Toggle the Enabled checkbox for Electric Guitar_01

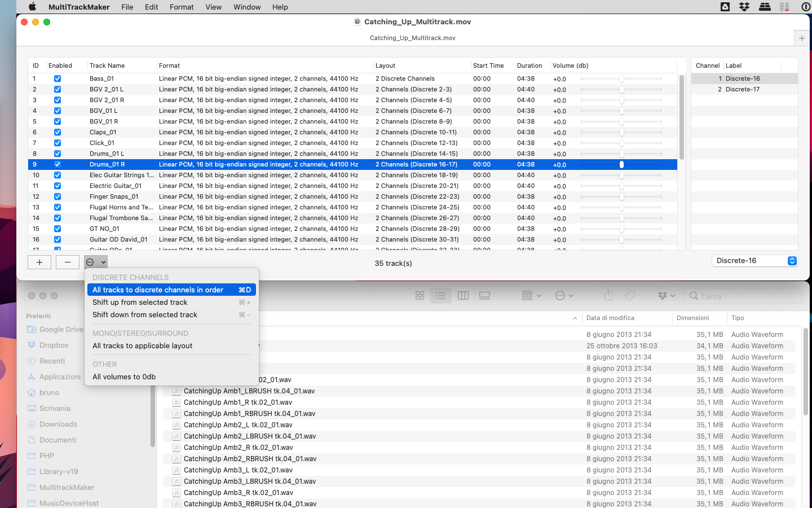pyautogui.click(x=58, y=186)
